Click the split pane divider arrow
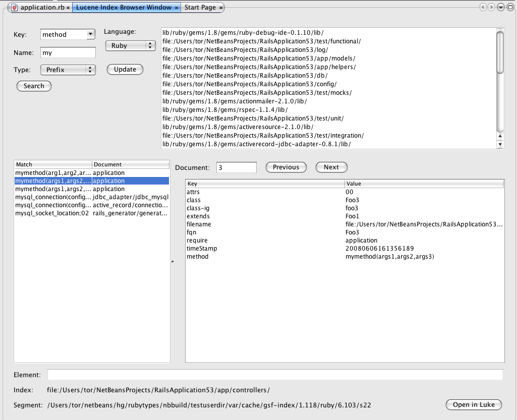The width and height of the screenshot is (517, 420). pyautogui.click(x=173, y=262)
